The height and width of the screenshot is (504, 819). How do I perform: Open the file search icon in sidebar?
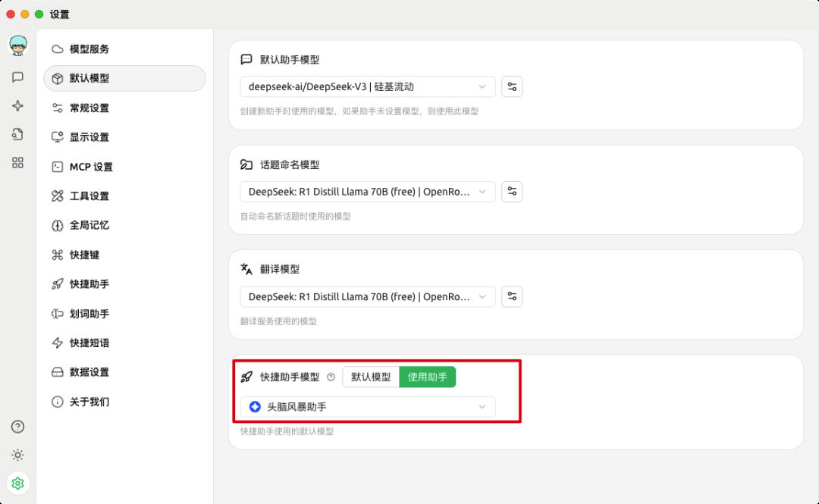pyautogui.click(x=17, y=134)
